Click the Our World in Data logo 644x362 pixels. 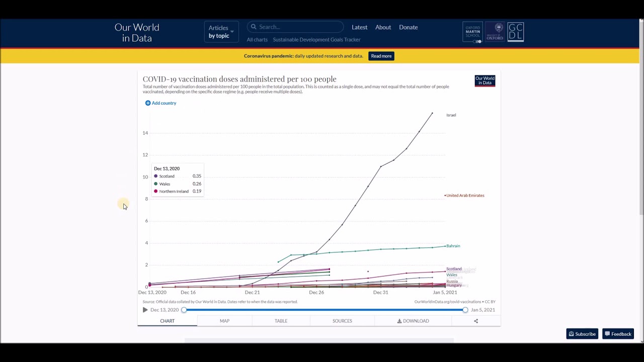[137, 33]
